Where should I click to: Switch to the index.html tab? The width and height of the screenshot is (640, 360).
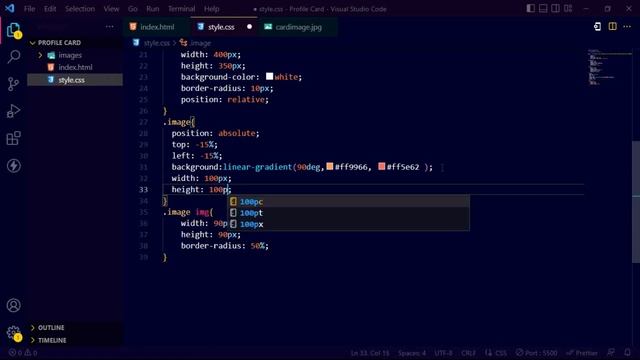157,27
